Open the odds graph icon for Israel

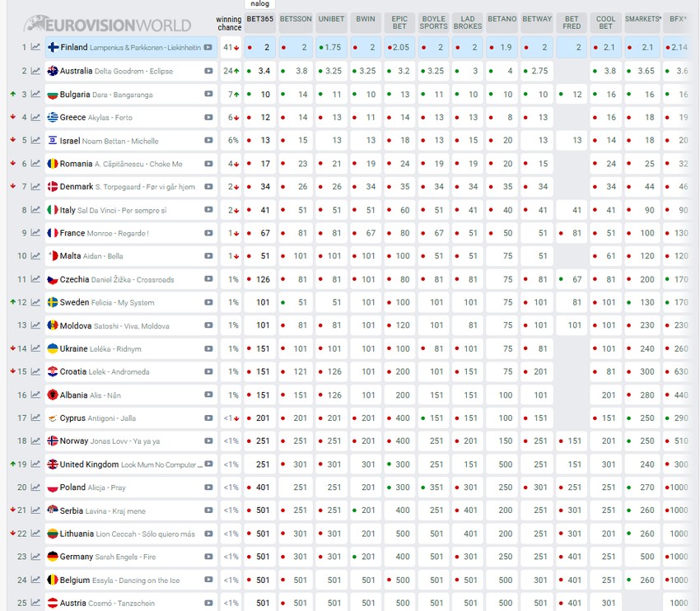click(35, 140)
